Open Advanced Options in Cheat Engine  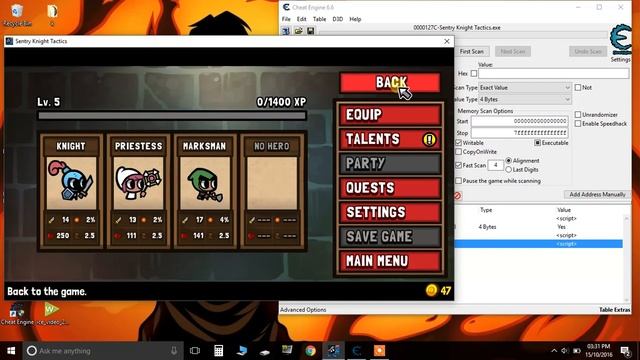point(303,310)
